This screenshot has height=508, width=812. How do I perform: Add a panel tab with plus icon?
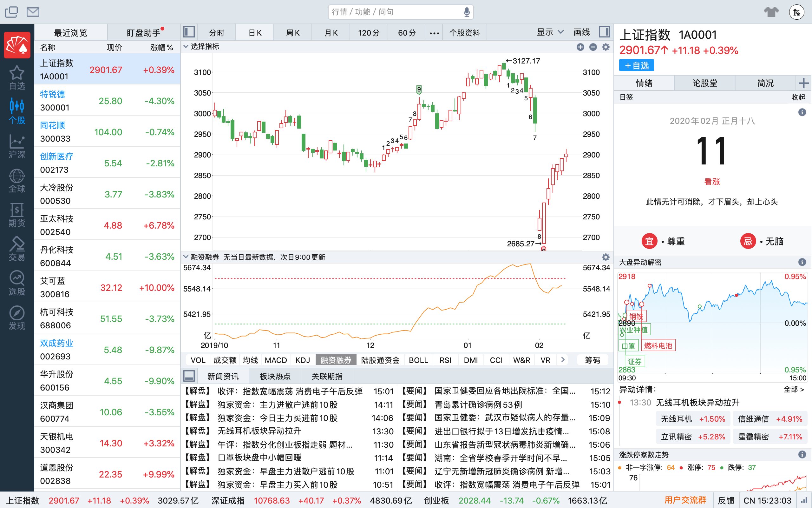[804, 83]
